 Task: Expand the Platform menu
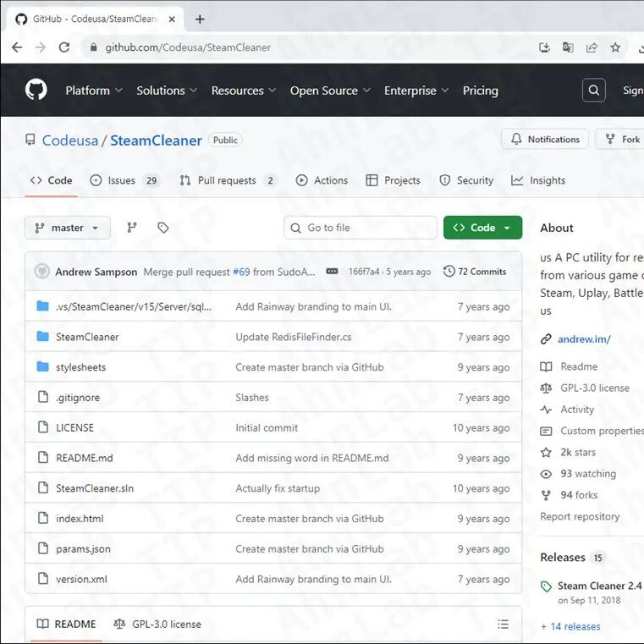[x=94, y=91]
